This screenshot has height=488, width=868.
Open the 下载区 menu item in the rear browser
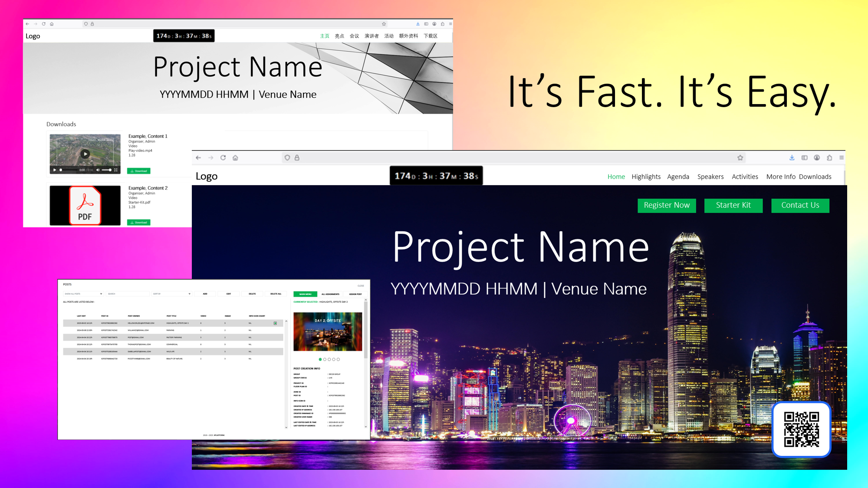tap(431, 36)
